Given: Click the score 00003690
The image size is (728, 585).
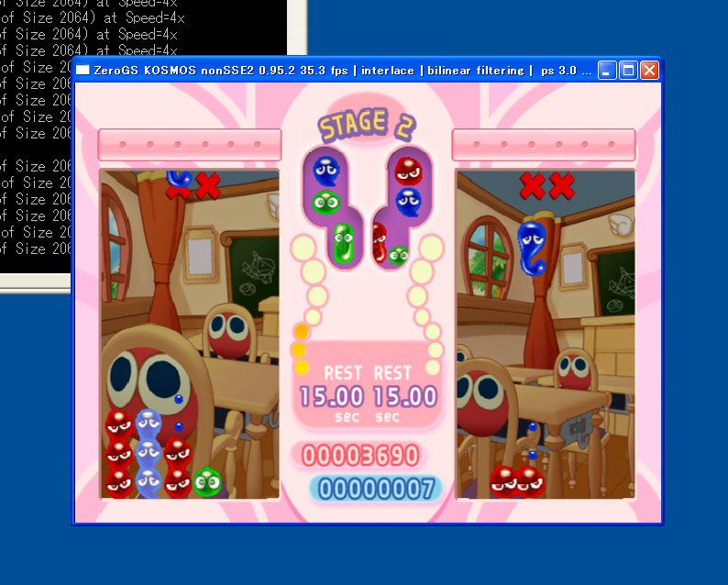Looking at the screenshot, I should click(360, 456).
